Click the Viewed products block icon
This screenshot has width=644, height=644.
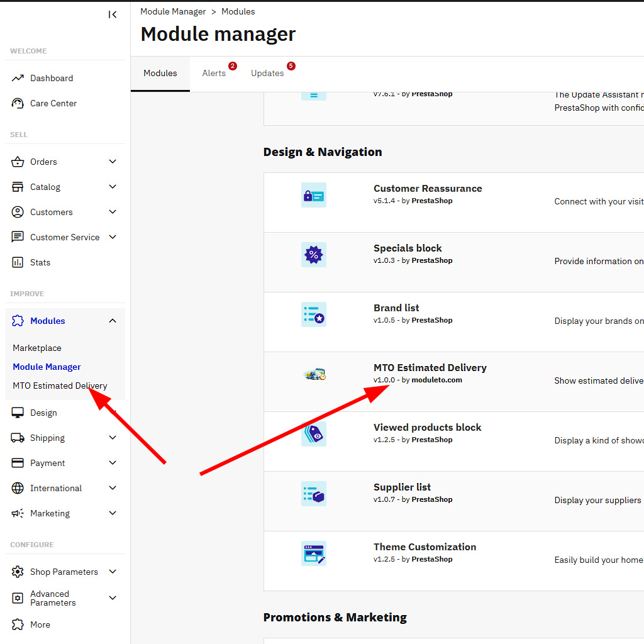(313, 434)
